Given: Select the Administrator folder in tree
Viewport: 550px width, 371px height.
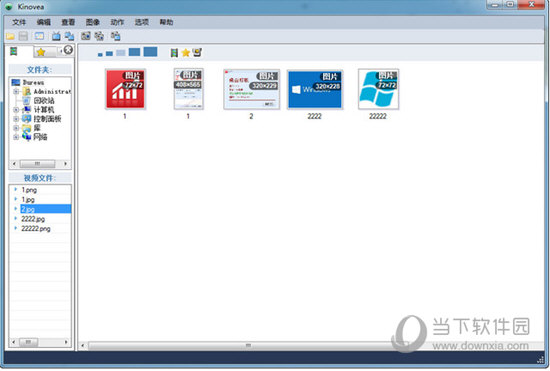Looking at the screenshot, I should click(52, 92).
